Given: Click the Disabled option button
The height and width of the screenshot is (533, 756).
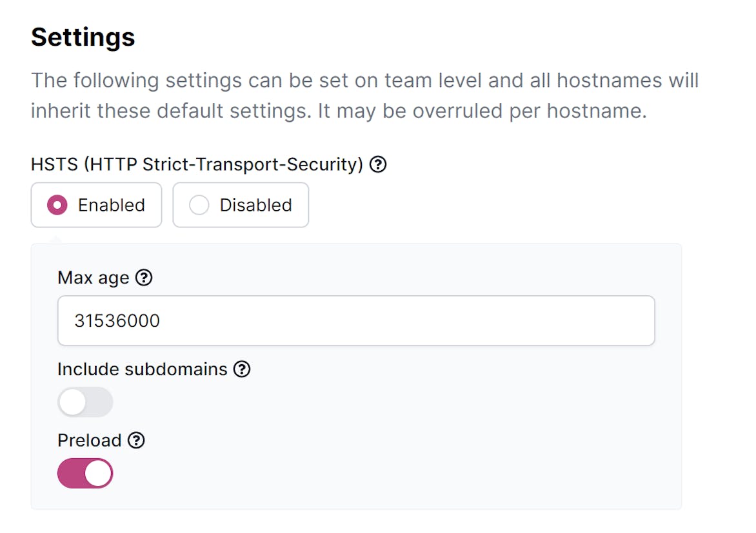Looking at the screenshot, I should pos(241,205).
